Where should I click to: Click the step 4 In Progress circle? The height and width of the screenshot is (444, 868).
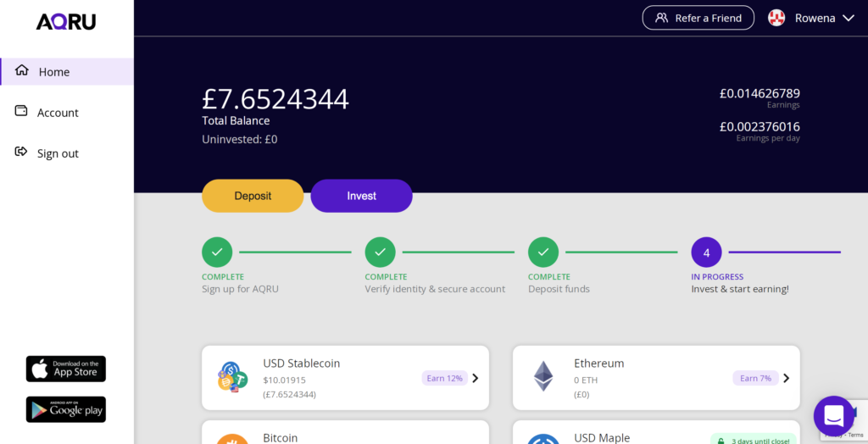(706, 253)
